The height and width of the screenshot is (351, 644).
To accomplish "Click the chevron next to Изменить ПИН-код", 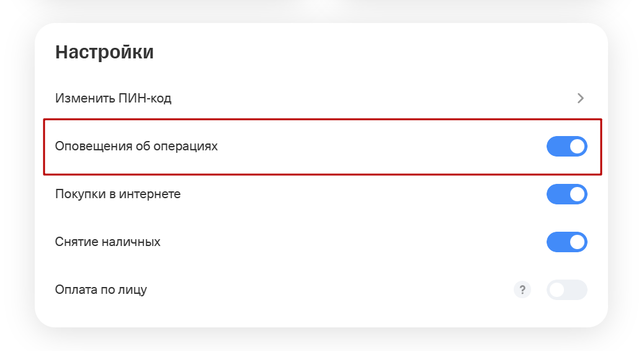I will 581,98.
